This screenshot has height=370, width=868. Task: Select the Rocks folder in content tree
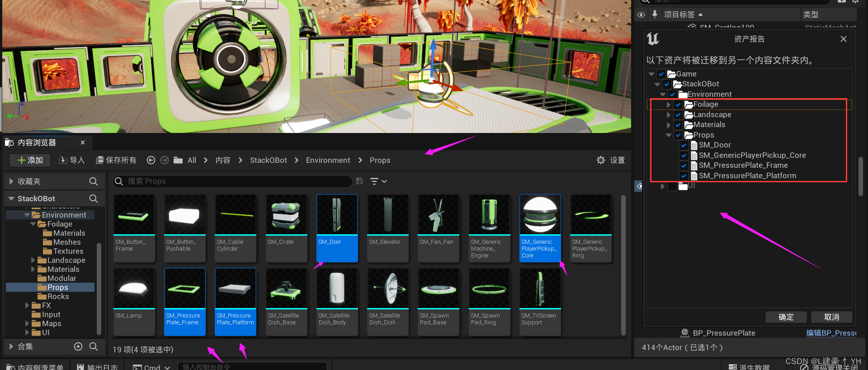click(58, 296)
